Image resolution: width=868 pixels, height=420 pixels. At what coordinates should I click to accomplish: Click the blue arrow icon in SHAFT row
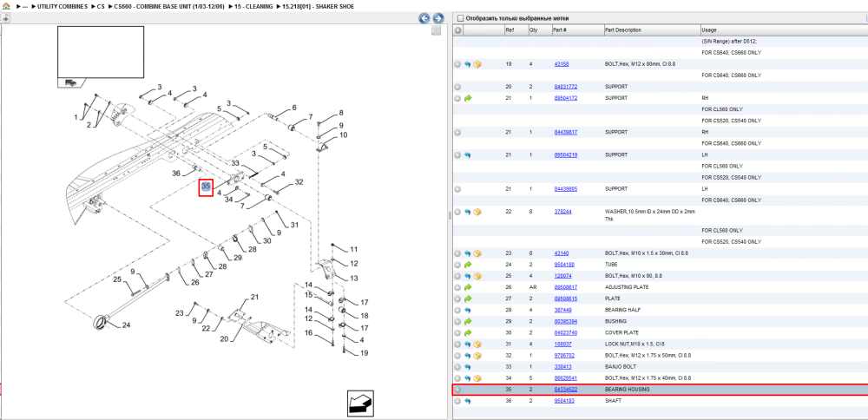(x=467, y=401)
